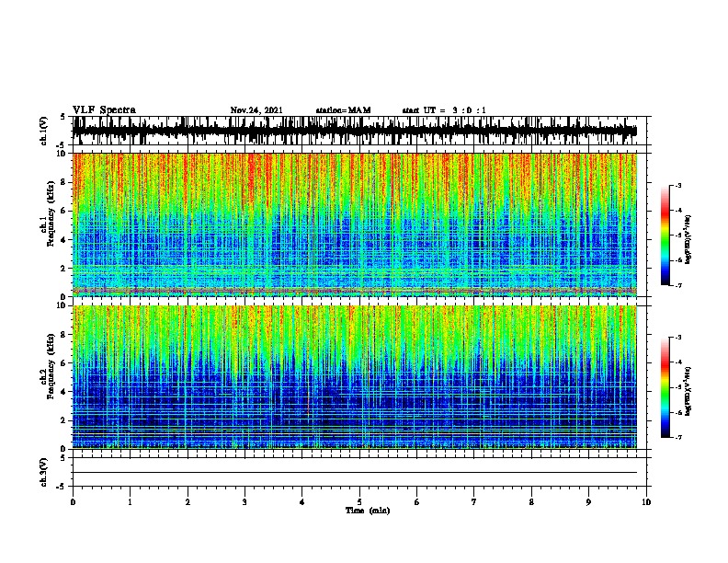Click the "-7" tick on lower colorbar
This screenshot has height=563, width=728.
[678, 437]
